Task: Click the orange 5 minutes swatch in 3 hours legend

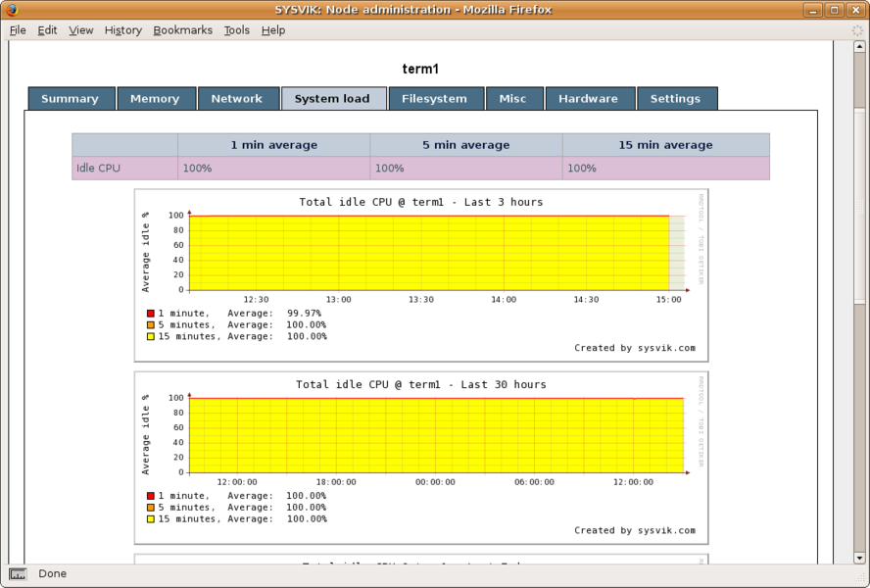Action: pyautogui.click(x=150, y=325)
